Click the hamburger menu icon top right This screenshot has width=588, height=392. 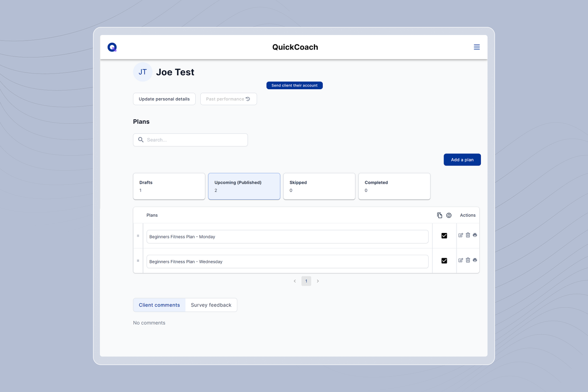point(476,47)
